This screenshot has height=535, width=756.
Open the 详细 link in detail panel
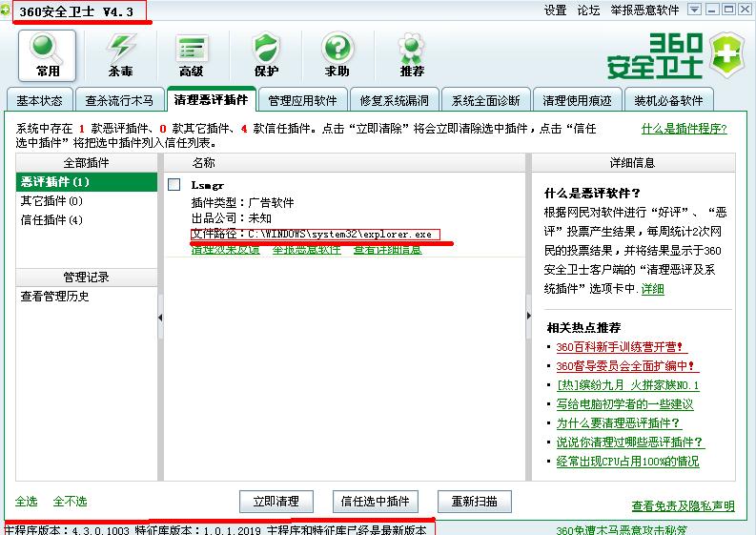(653, 289)
